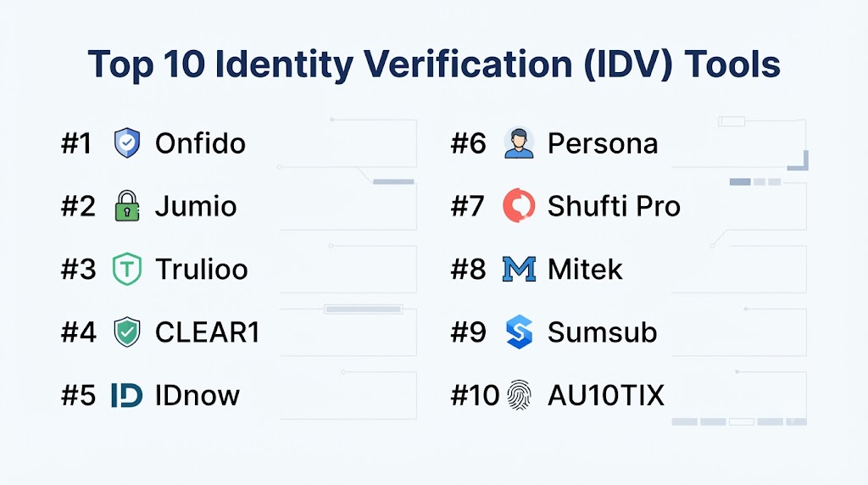Click the IDnow blue ID logo icon
868x485 pixels.
(x=127, y=395)
